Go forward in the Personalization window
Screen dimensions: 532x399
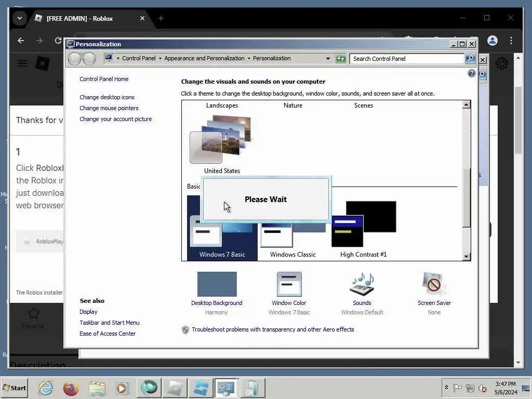coord(89,59)
